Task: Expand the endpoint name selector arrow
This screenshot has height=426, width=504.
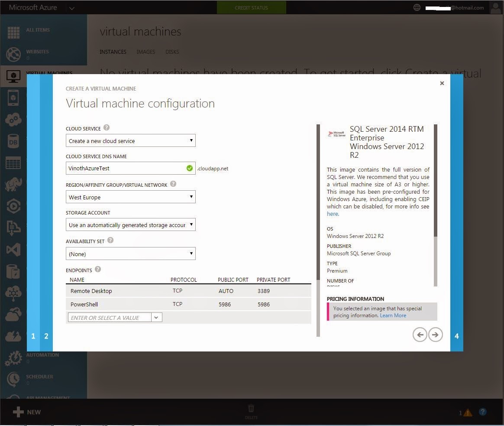Action: click(x=156, y=317)
